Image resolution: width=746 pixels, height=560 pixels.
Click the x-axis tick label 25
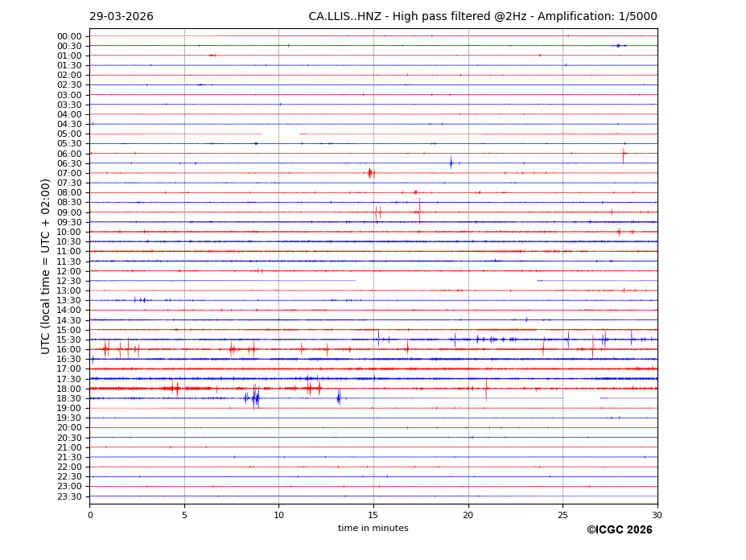click(563, 515)
